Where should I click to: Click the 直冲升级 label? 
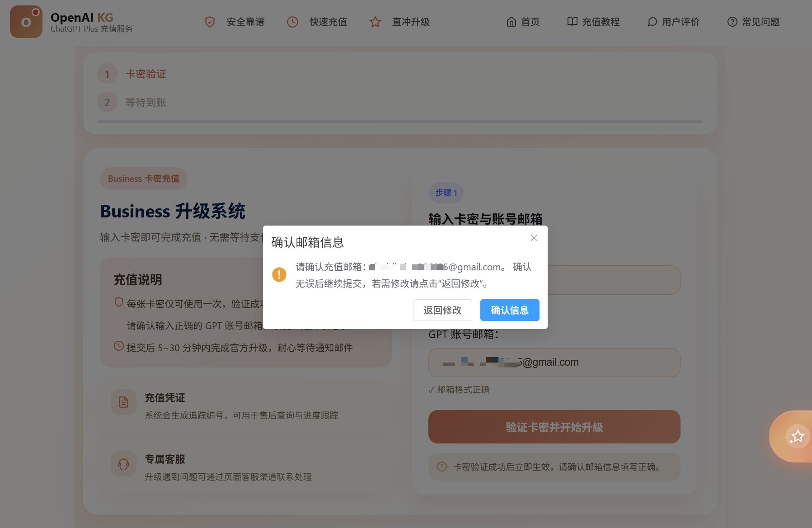pos(411,22)
